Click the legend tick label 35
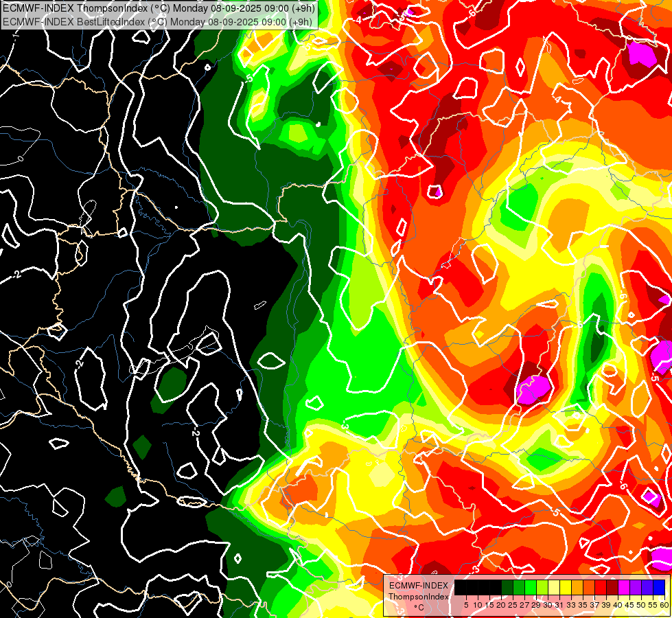This screenshot has height=618, width=672. (583, 605)
